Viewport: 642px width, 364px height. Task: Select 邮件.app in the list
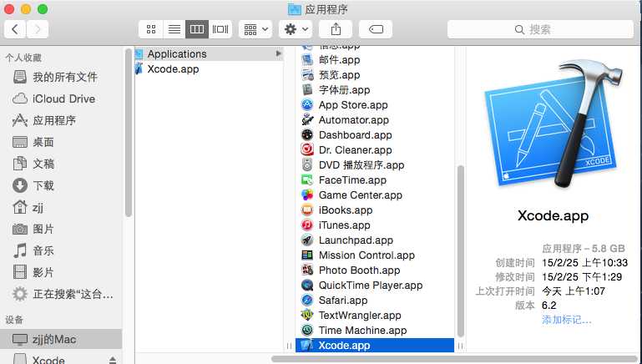point(375,60)
